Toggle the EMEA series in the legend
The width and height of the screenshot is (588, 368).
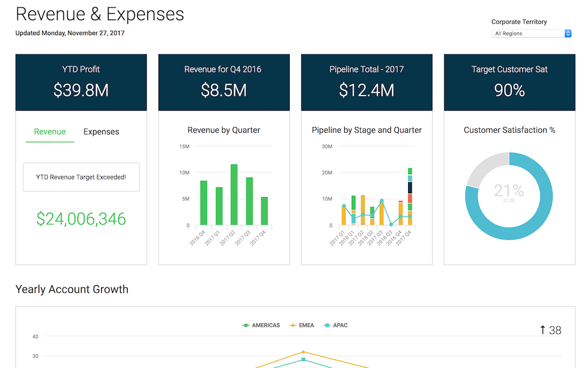pyautogui.click(x=302, y=325)
